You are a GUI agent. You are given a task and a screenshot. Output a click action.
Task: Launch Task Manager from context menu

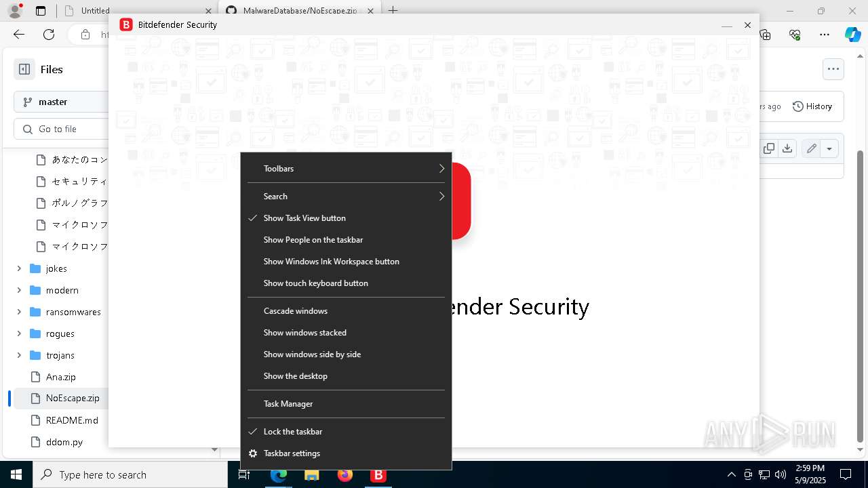click(346, 404)
